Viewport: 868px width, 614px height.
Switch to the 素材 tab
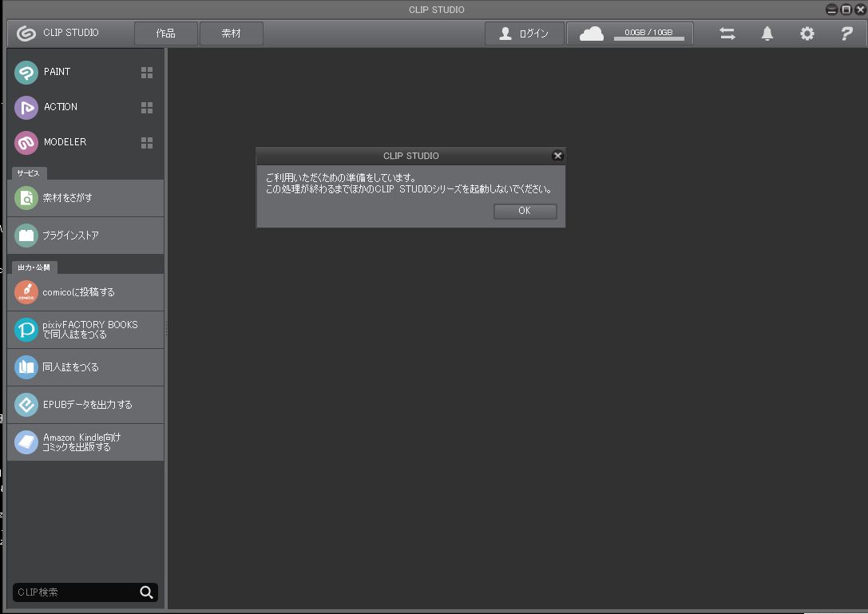point(232,34)
